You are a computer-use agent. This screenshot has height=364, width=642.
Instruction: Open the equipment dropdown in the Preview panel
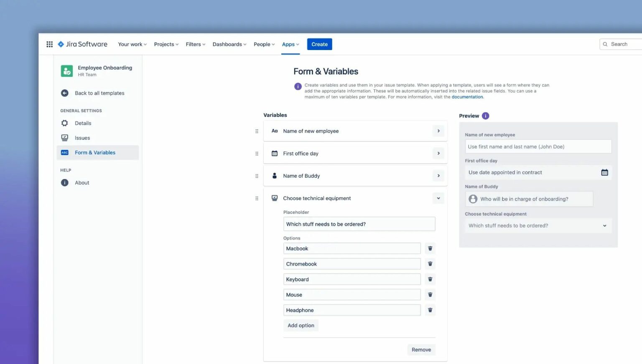point(604,225)
